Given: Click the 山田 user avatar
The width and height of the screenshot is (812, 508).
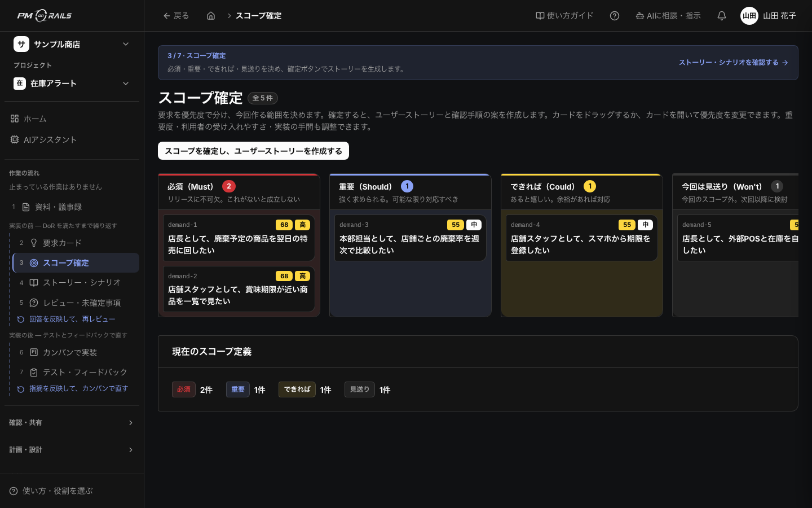Looking at the screenshot, I should click(x=749, y=16).
